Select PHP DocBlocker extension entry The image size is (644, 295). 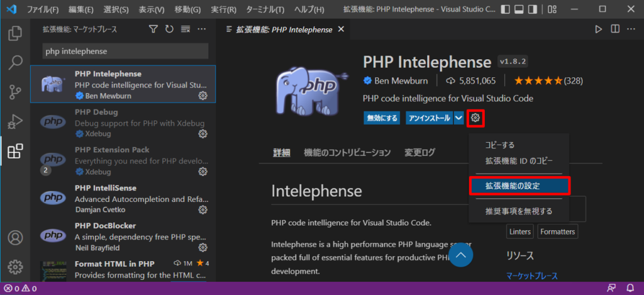coord(123,236)
